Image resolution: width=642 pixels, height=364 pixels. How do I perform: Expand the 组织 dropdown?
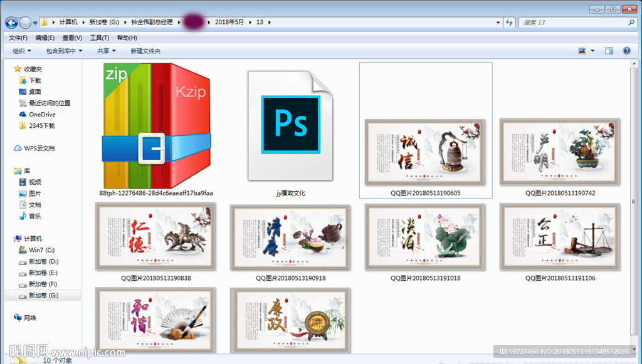[22, 51]
